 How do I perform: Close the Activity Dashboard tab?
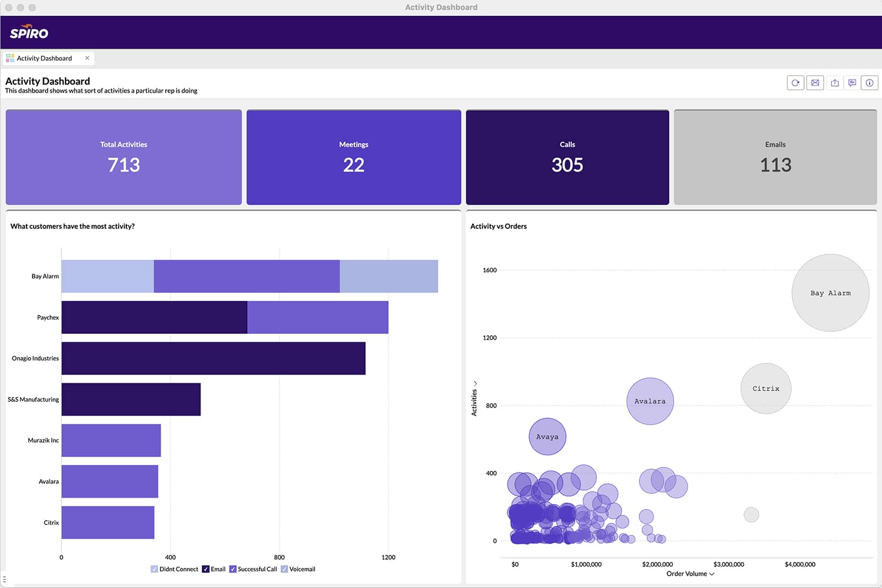[87, 58]
